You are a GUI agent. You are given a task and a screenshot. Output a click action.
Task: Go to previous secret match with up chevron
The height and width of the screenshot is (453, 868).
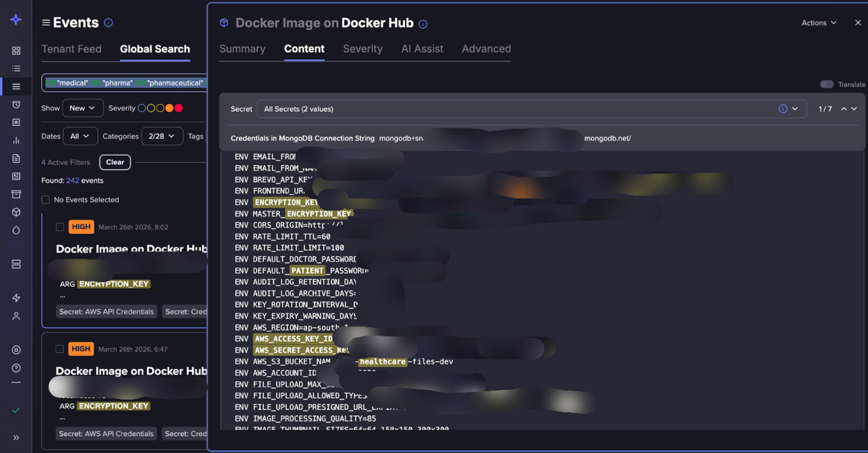[843, 109]
